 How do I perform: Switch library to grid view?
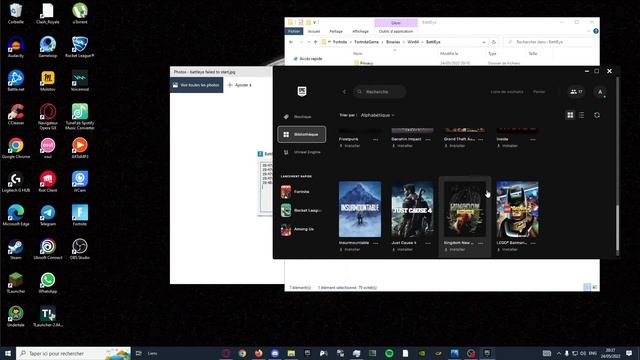[x=570, y=115]
